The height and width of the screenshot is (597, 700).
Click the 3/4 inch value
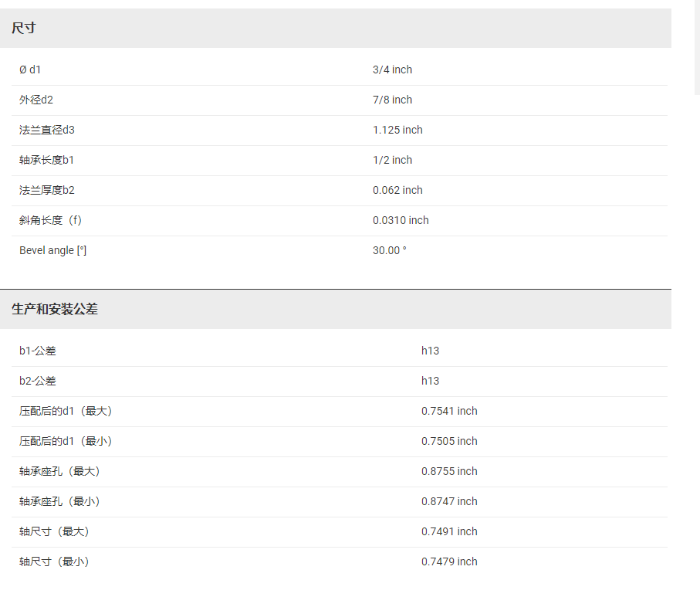tap(392, 70)
